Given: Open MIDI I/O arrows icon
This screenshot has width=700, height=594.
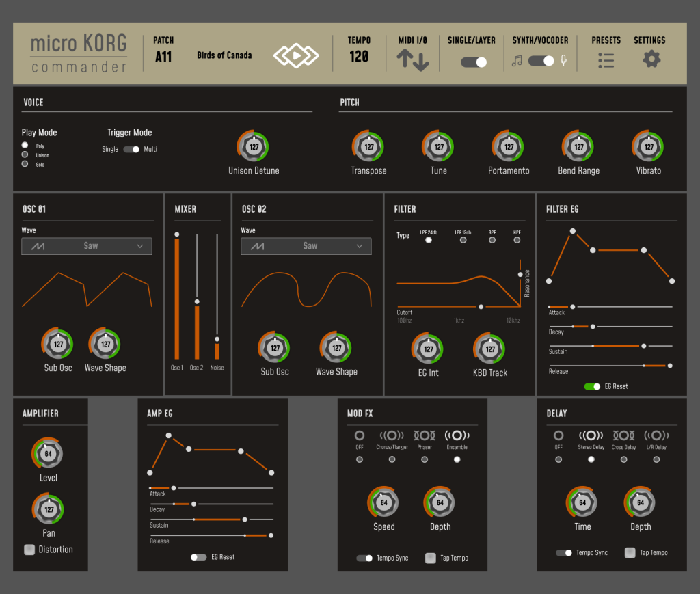Looking at the screenshot, I should [412, 59].
